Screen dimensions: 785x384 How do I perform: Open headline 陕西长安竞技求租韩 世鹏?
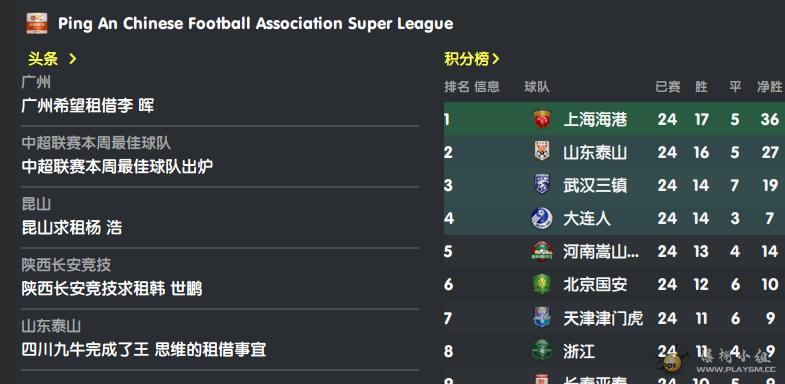tap(112, 289)
